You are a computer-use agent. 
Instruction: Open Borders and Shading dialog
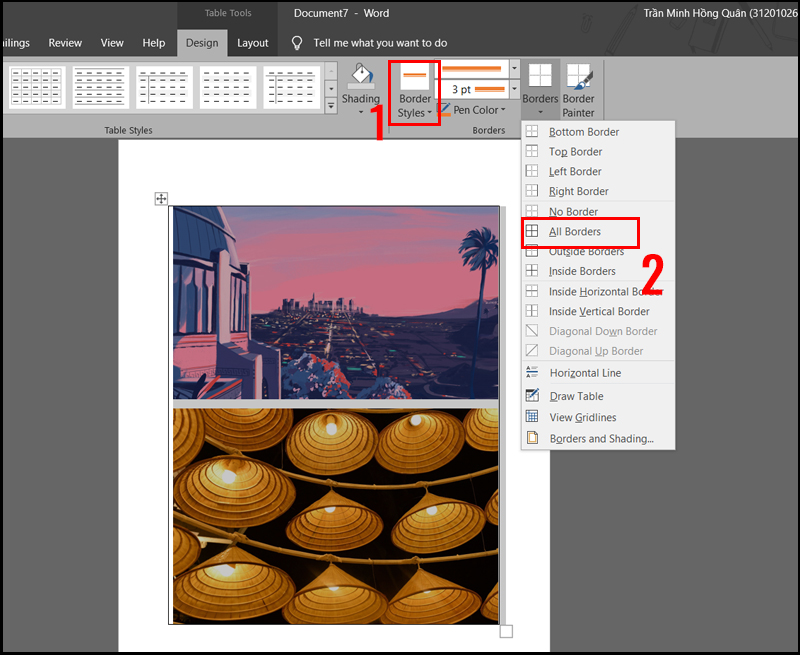(x=598, y=439)
